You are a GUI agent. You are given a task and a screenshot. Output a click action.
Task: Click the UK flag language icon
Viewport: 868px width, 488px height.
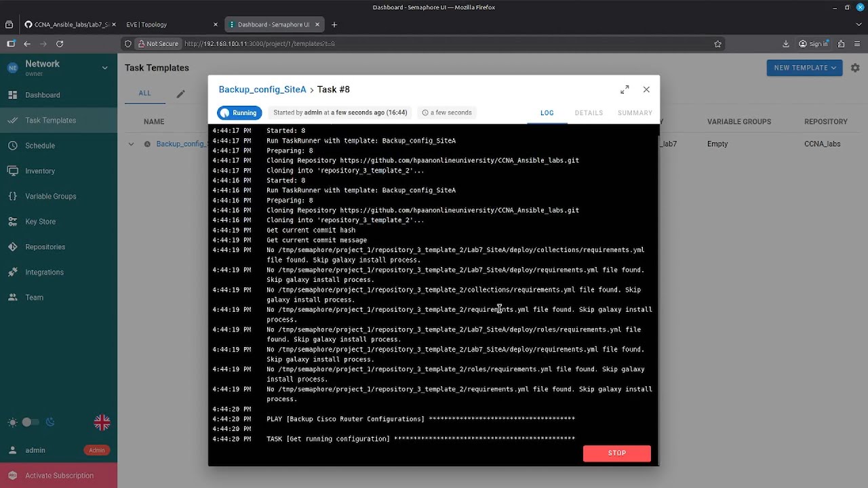(102, 422)
